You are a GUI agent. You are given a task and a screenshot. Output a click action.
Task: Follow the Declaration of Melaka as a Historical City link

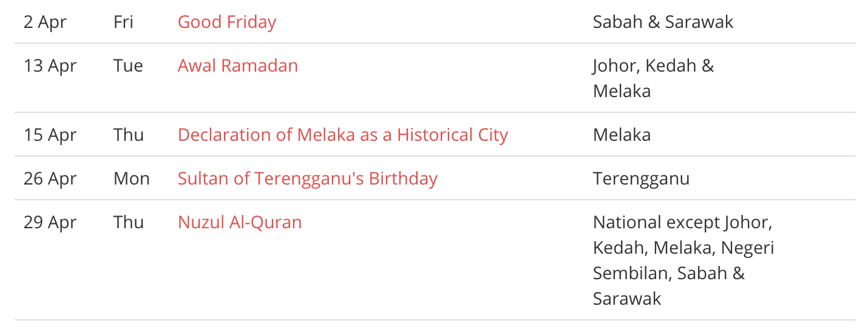342,135
